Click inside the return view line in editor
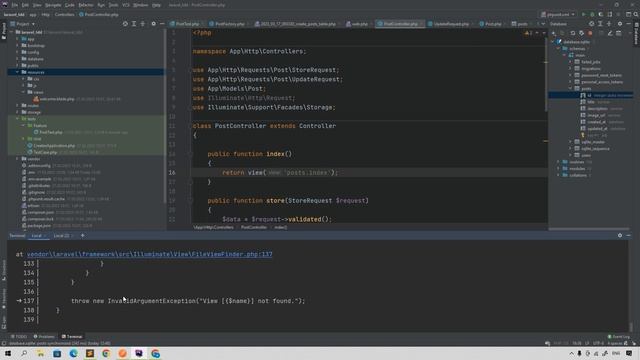The width and height of the screenshot is (640, 360). [280, 173]
